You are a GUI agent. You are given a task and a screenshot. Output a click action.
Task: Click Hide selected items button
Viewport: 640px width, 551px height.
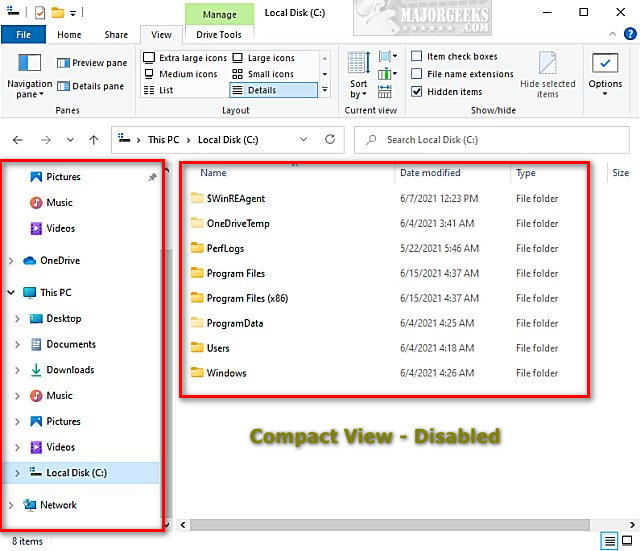[x=547, y=75]
